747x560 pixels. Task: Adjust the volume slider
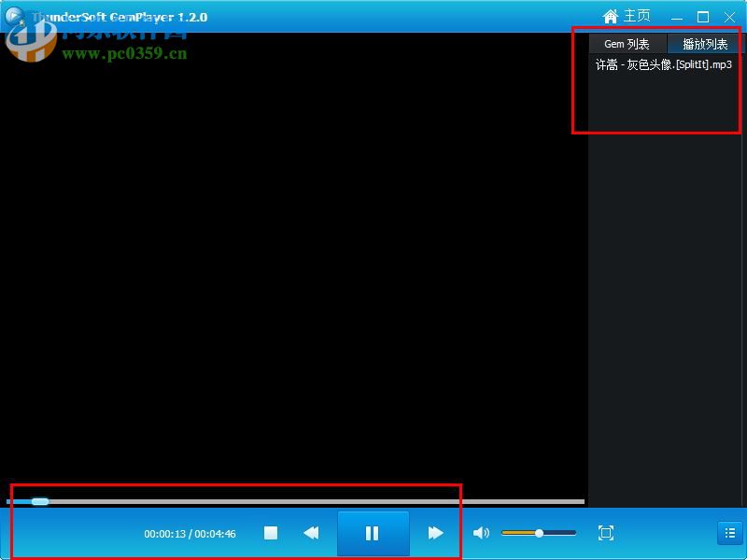540,533
